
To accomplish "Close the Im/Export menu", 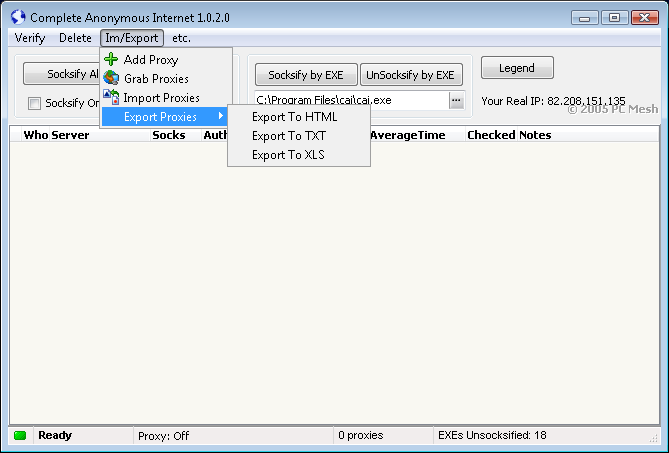I will click(x=132, y=38).
